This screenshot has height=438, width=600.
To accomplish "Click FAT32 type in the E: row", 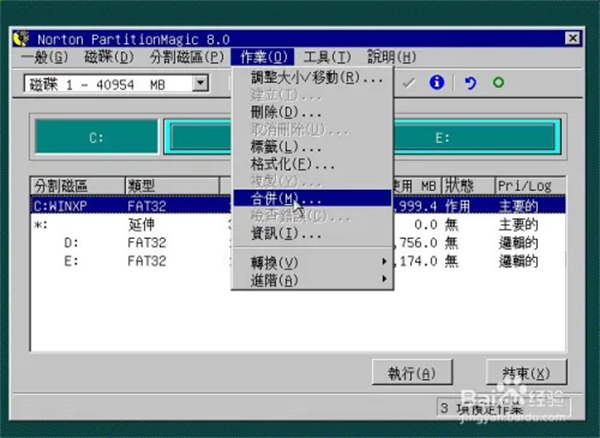I will (x=147, y=261).
